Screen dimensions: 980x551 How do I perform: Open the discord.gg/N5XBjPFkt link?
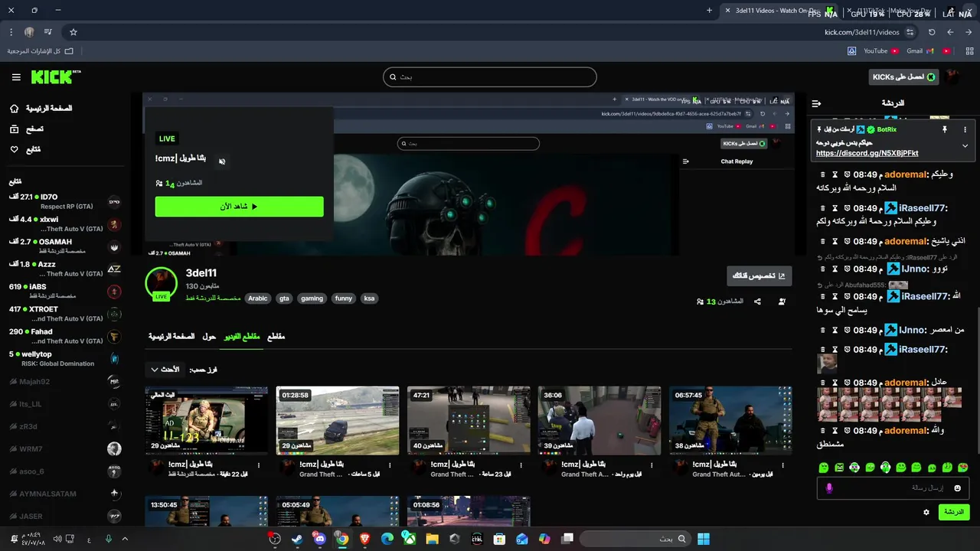coord(867,153)
